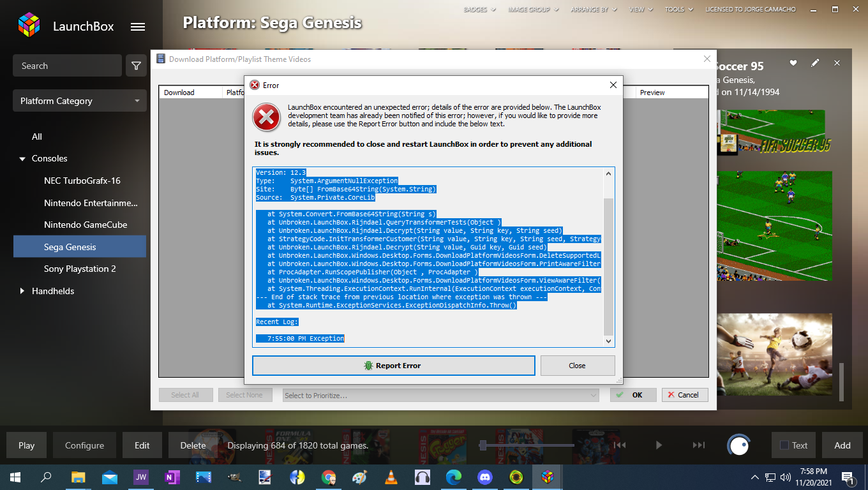The width and height of the screenshot is (868, 490).
Task: Open Windows search from taskbar
Action: (x=46, y=477)
